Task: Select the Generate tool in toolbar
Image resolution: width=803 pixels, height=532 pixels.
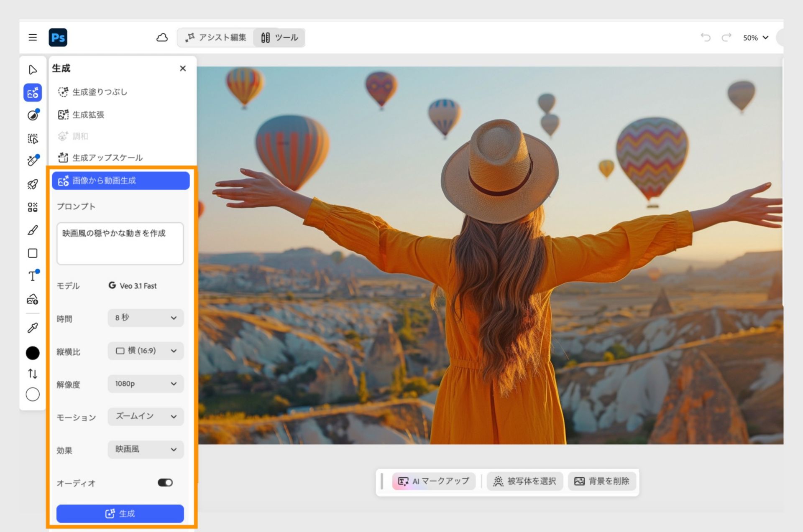Action: pos(33,93)
